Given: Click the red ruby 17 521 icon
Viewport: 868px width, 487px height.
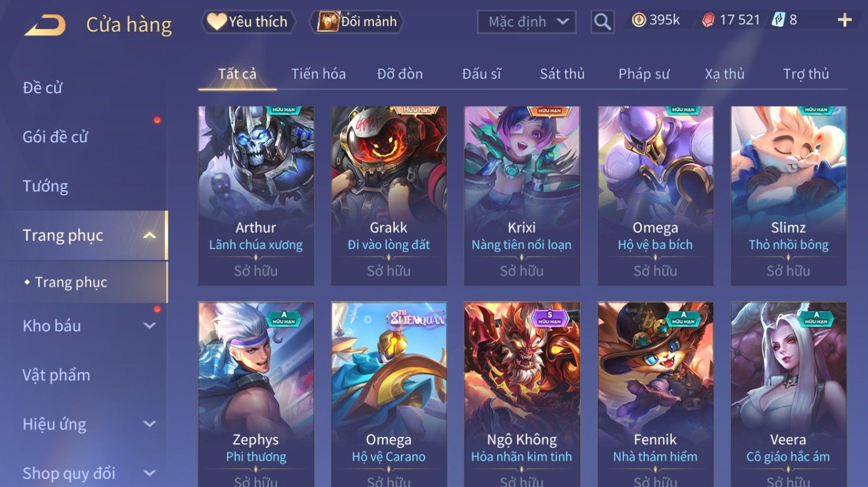Looking at the screenshot, I should point(708,20).
